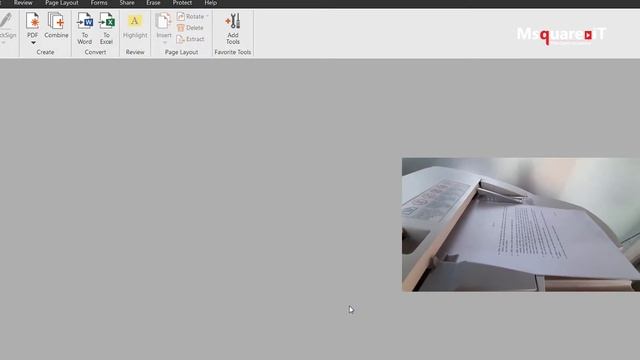640x360 pixels.
Task: Open the Rotate dropdown arrow
Action: coord(207,16)
